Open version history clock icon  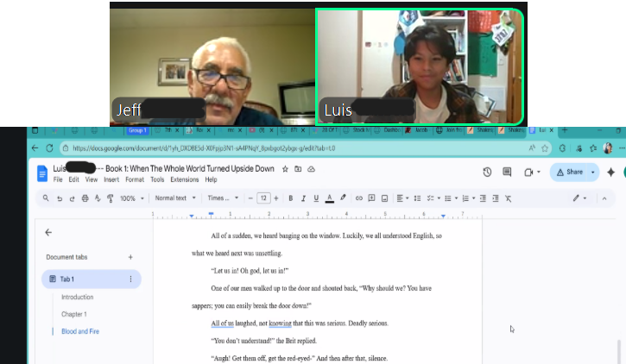tap(487, 173)
